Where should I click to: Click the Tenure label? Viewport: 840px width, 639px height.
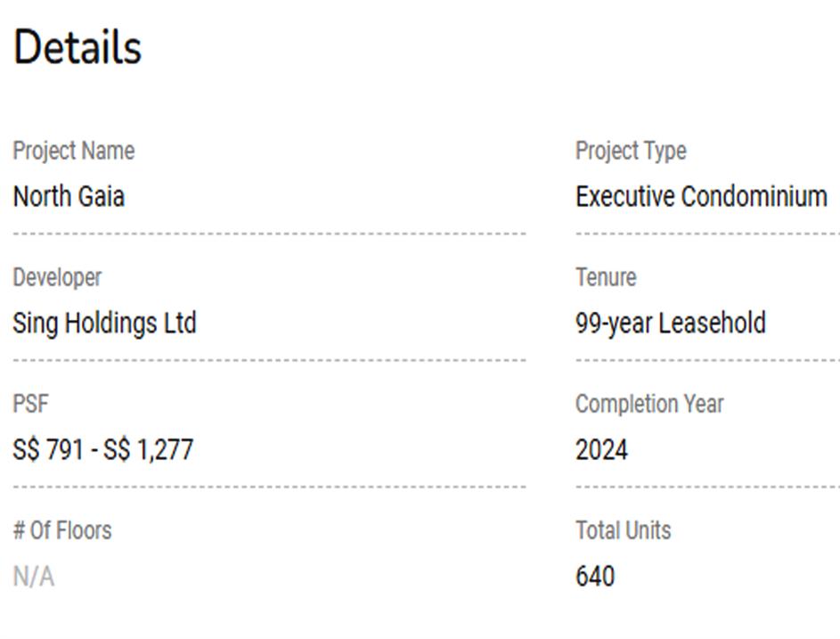606,277
